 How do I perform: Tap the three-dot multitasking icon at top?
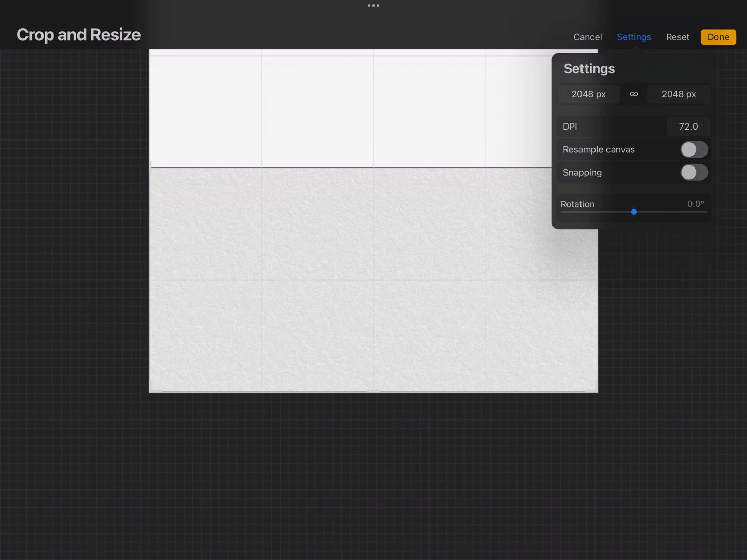click(x=374, y=6)
